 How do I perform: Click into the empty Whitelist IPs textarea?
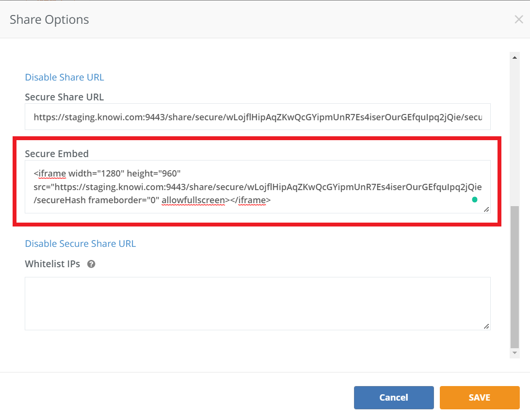tap(257, 303)
